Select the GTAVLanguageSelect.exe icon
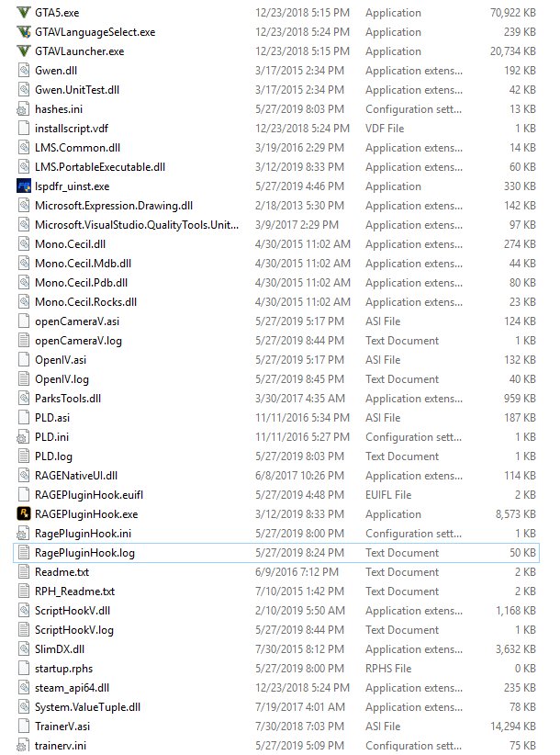The width and height of the screenshot is (560, 755). coord(24,32)
